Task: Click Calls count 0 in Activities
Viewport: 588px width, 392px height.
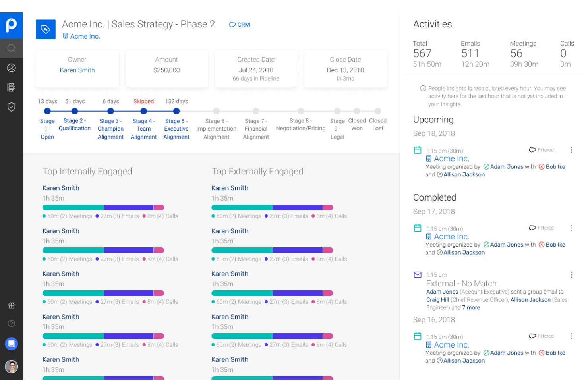Action: pos(563,53)
